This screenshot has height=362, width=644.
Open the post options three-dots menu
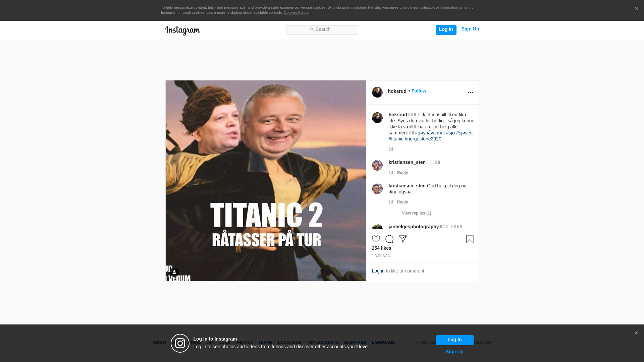pyautogui.click(x=470, y=93)
